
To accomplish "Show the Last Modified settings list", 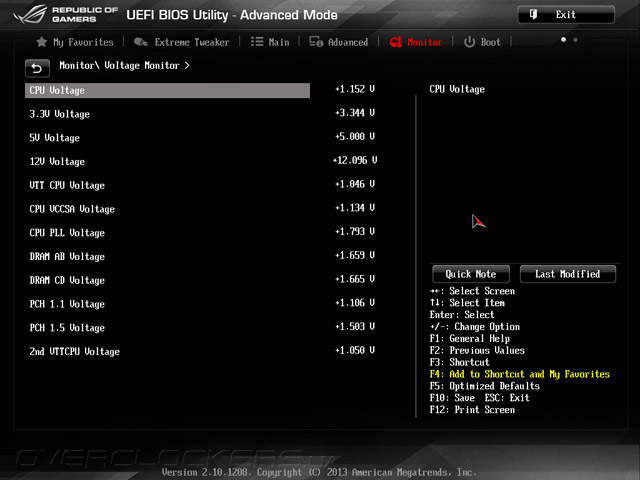I will (568, 274).
